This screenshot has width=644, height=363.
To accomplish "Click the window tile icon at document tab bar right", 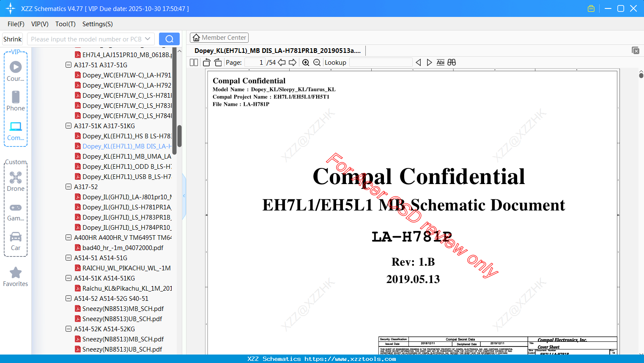I will point(636,50).
